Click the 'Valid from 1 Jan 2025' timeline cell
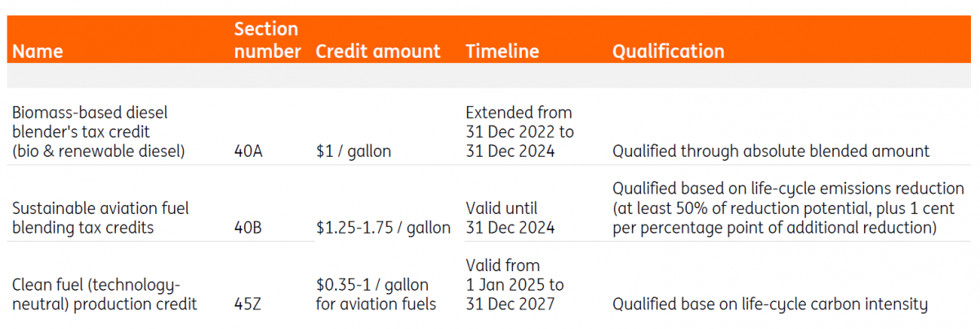The width and height of the screenshot is (980, 329). tap(514, 285)
